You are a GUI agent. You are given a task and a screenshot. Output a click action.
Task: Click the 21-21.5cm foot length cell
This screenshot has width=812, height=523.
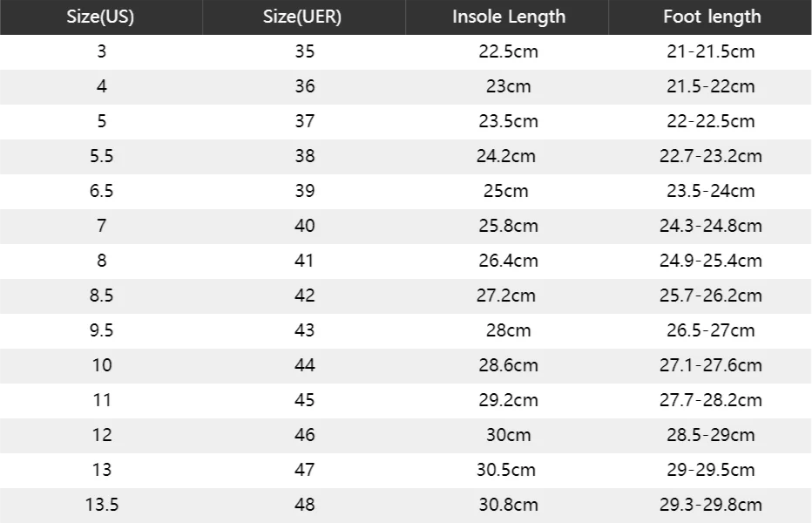(x=711, y=51)
